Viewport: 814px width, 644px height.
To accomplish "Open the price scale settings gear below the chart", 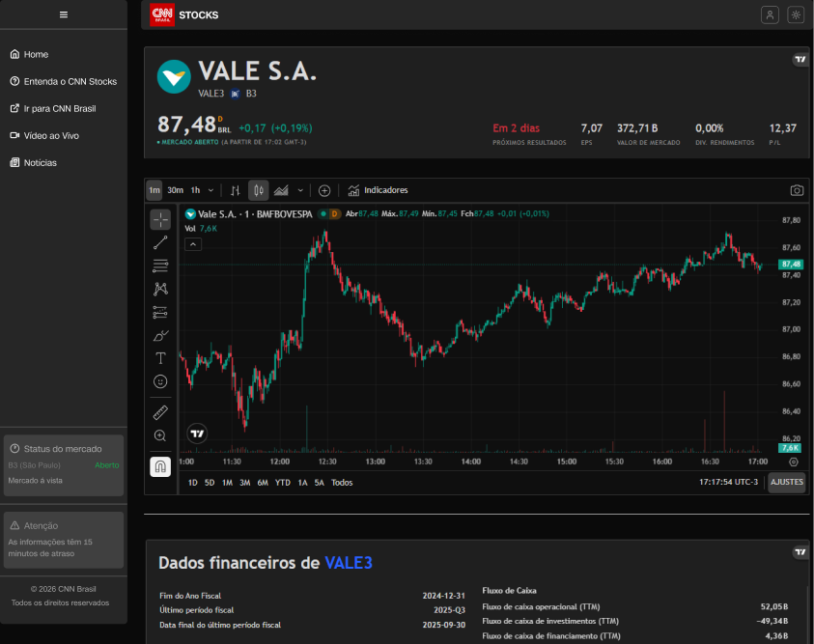I will click(x=794, y=462).
